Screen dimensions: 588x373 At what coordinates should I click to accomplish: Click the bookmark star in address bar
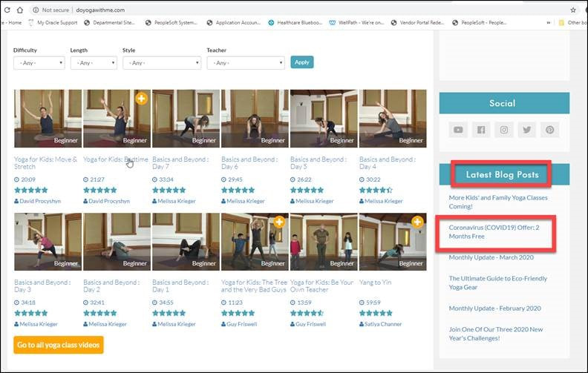[573, 10]
